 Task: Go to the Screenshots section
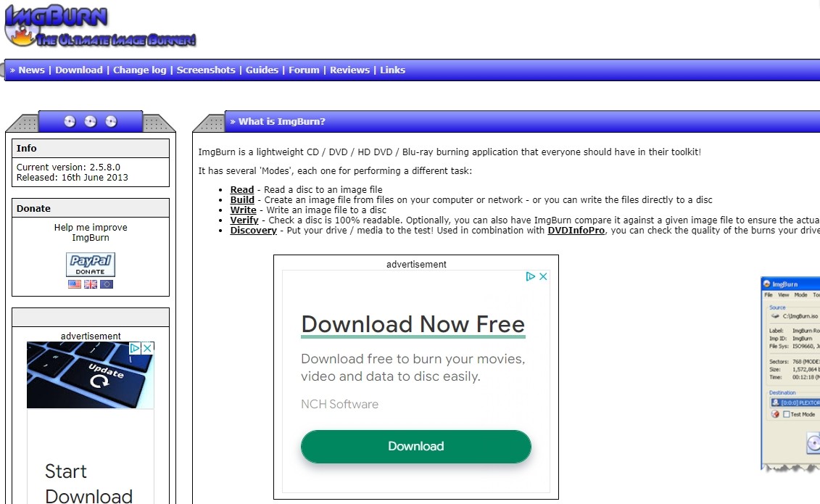[206, 70]
